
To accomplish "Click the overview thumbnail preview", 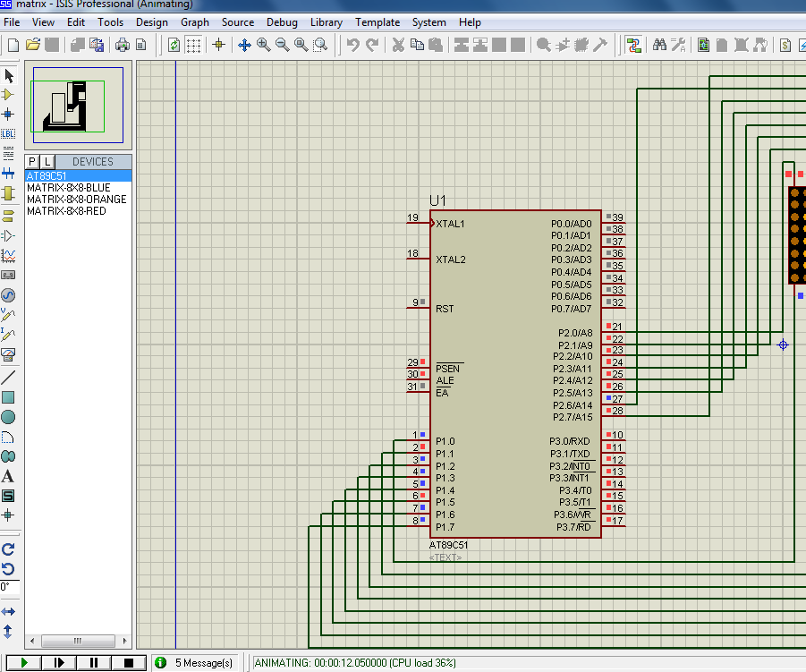I will point(78,105).
